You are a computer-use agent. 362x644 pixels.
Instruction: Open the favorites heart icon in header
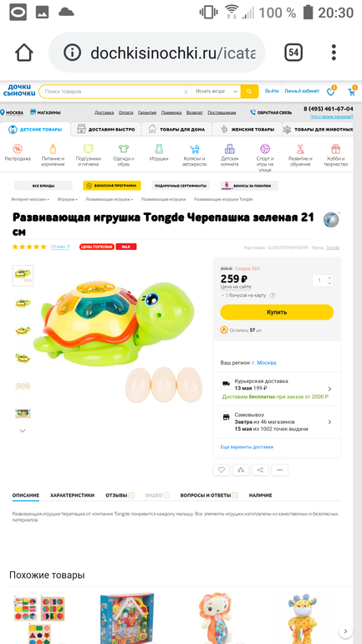click(331, 92)
